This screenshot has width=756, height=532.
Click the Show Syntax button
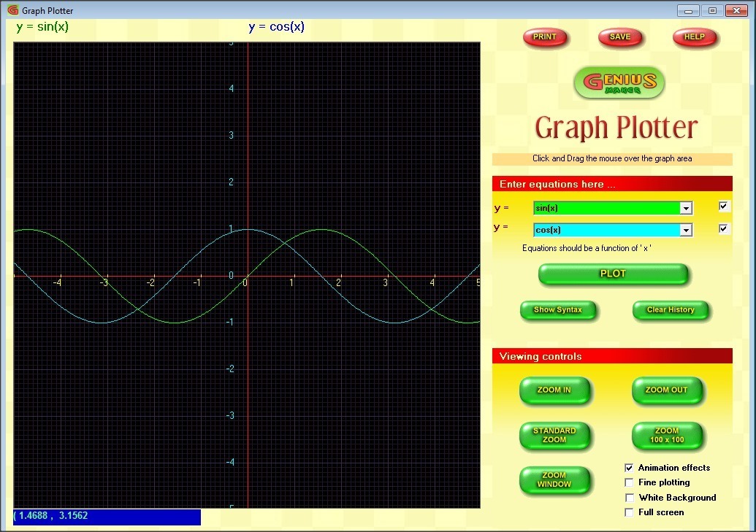pos(558,310)
